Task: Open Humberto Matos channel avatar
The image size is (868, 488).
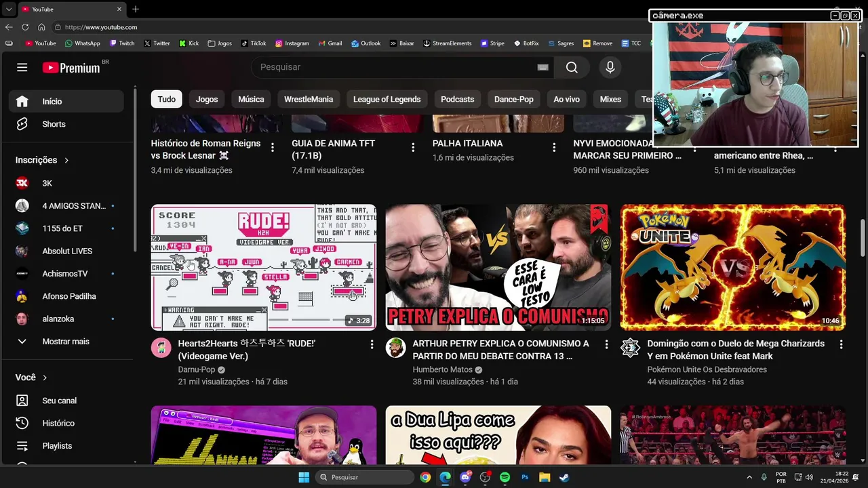Action: [x=396, y=348]
